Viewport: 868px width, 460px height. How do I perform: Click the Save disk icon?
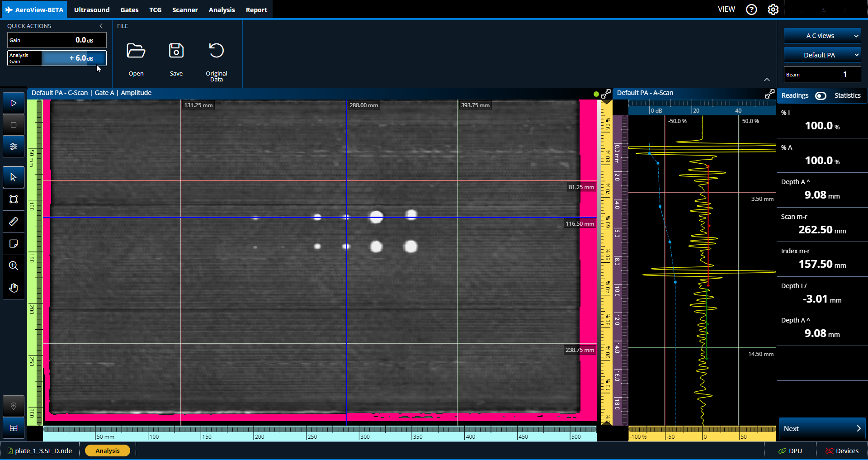click(176, 51)
